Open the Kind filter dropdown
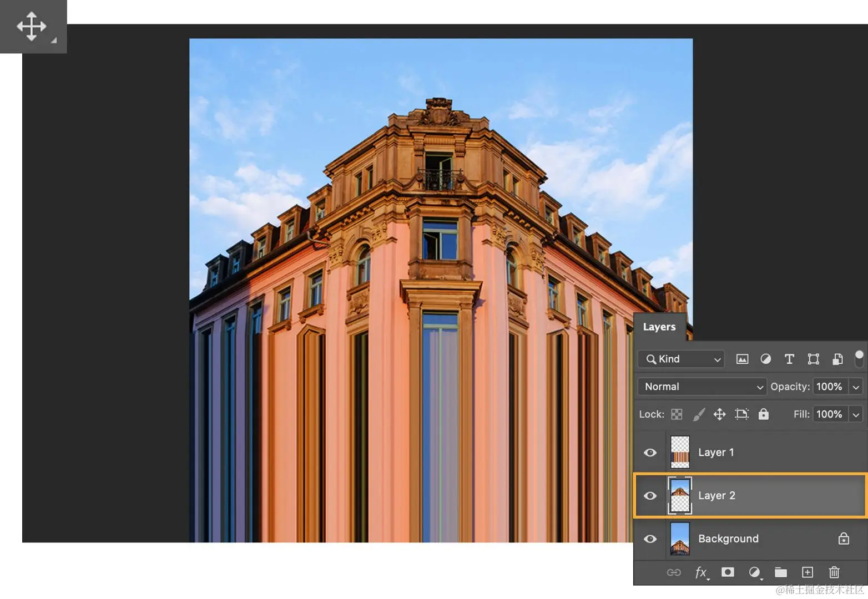Image resolution: width=868 pixels, height=599 pixels. coord(680,359)
